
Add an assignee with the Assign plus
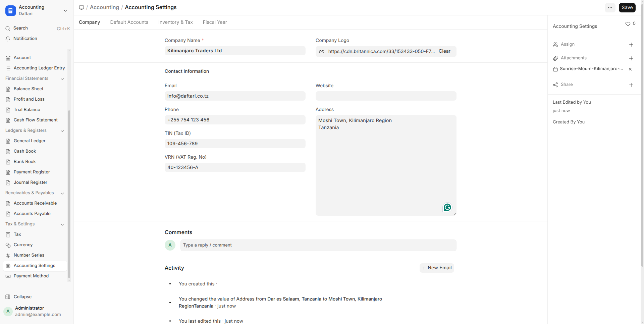(631, 45)
